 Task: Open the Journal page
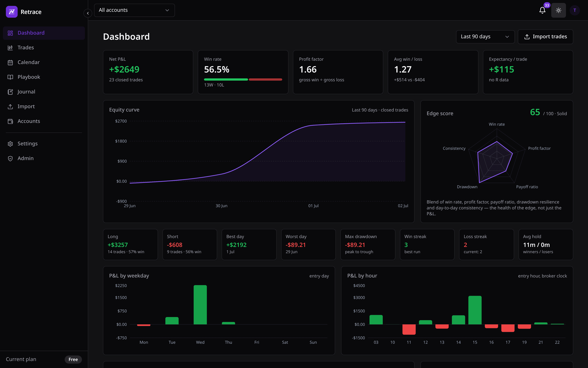pos(44,92)
